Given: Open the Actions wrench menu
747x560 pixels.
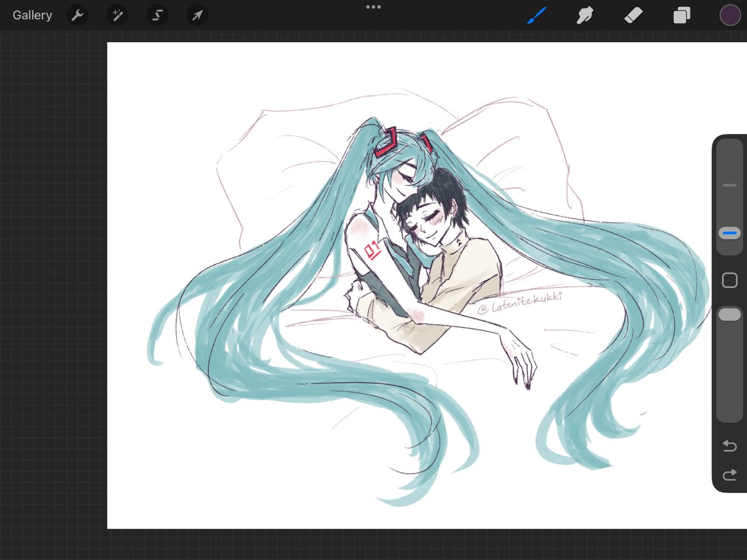Looking at the screenshot, I should coord(77,16).
